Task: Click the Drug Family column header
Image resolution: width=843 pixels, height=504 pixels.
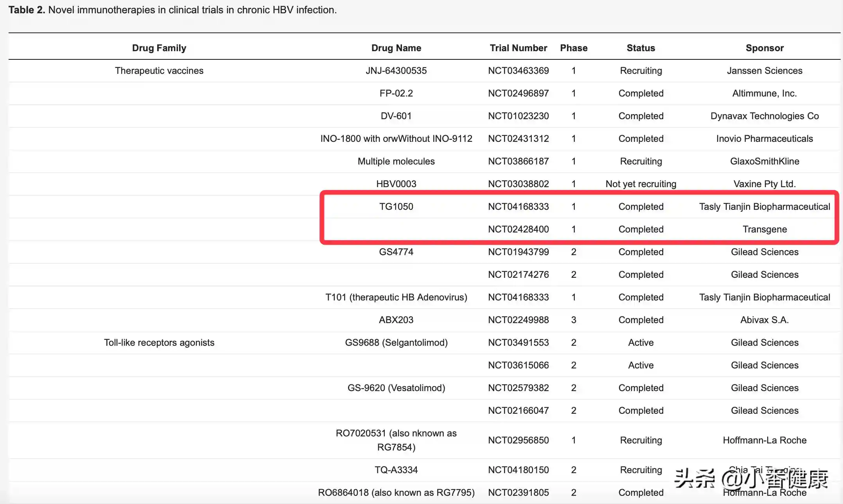Action: point(159,48)
